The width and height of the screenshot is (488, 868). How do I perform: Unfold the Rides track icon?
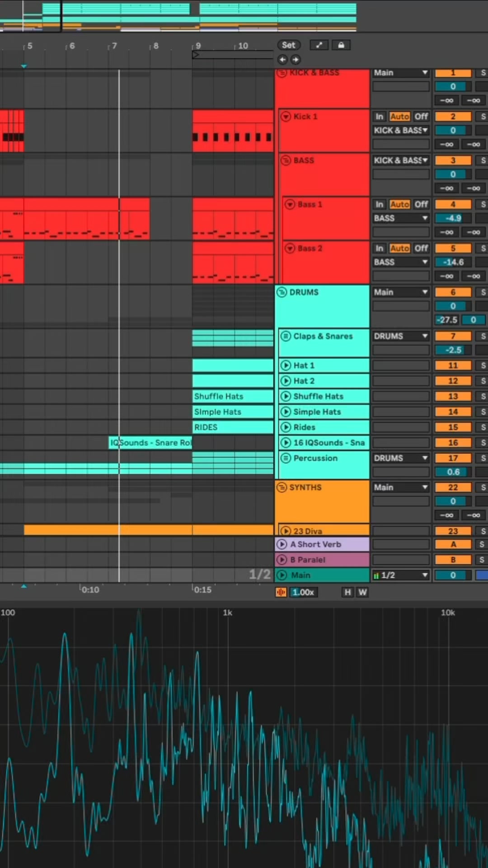pos(286,427)
